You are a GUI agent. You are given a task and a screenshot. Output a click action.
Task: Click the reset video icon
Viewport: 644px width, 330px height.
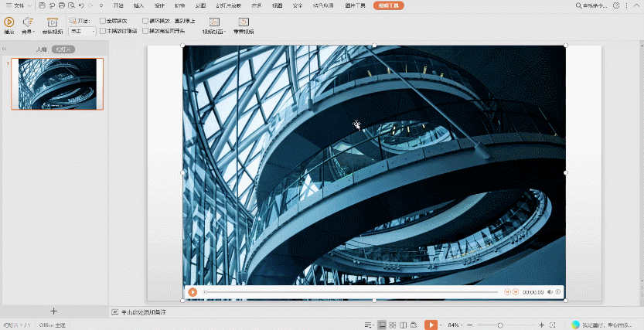244,22
